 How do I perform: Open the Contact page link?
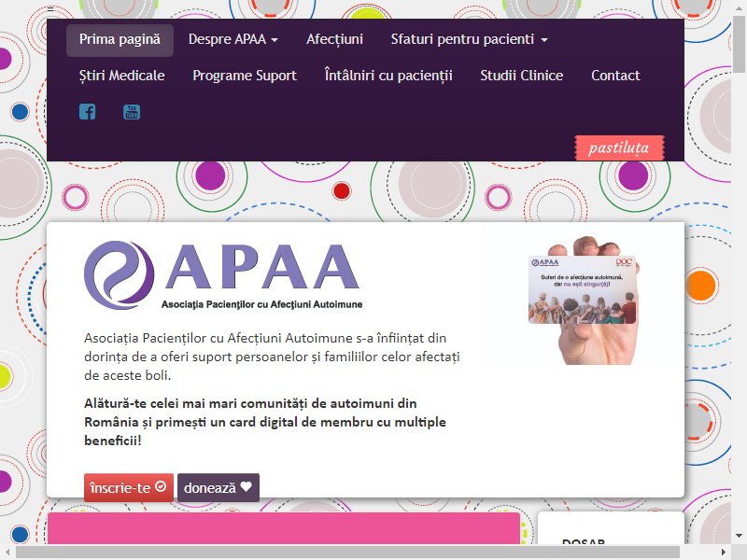[x=615, y=76]
